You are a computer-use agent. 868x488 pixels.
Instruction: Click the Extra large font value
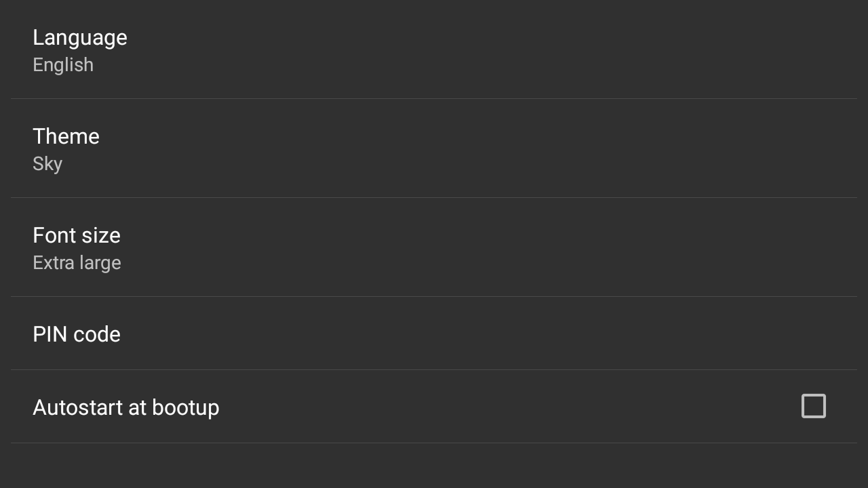(x=77, y=263)
